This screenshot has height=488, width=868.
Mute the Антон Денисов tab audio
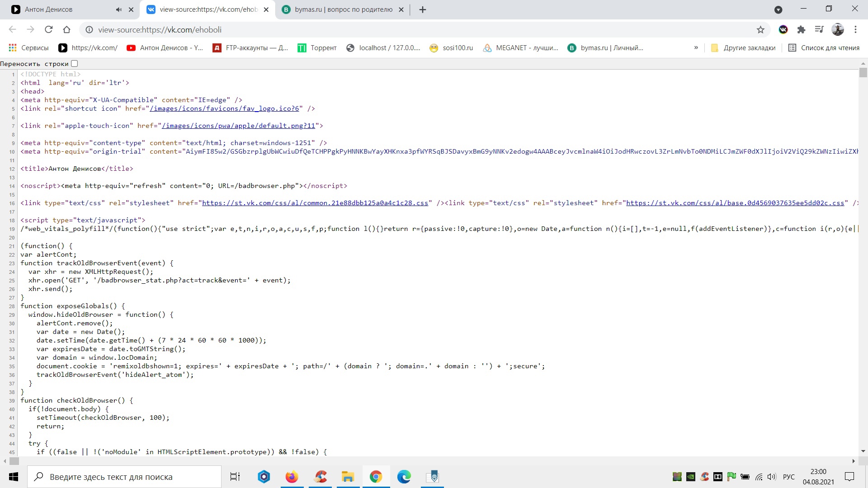118,9
